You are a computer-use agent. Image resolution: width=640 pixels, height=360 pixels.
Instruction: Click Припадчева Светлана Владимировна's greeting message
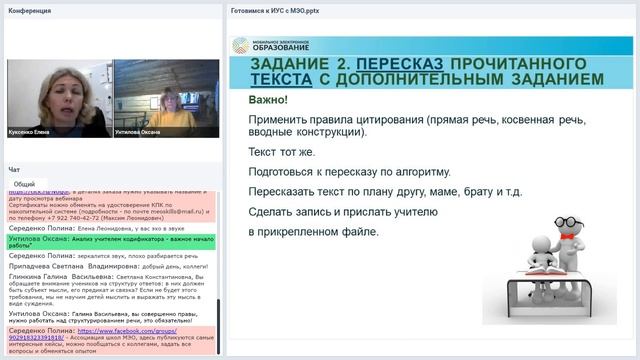click(109, 266)
